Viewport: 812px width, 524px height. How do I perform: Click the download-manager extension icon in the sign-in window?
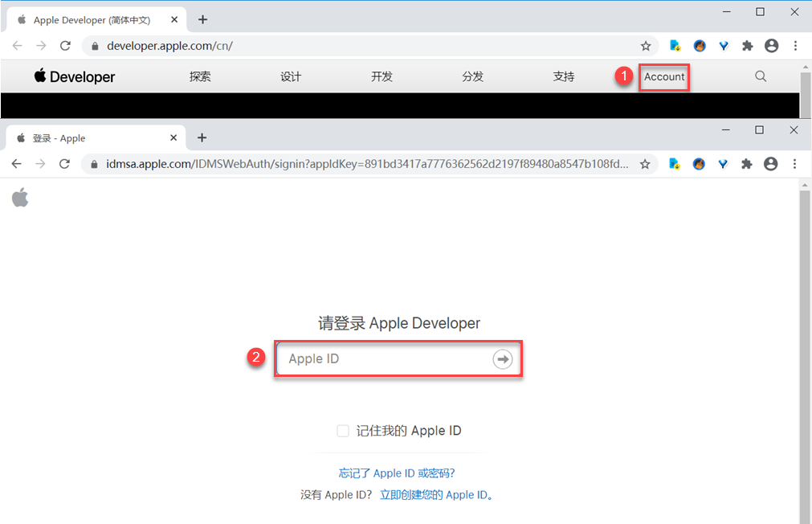pos(674,164)
